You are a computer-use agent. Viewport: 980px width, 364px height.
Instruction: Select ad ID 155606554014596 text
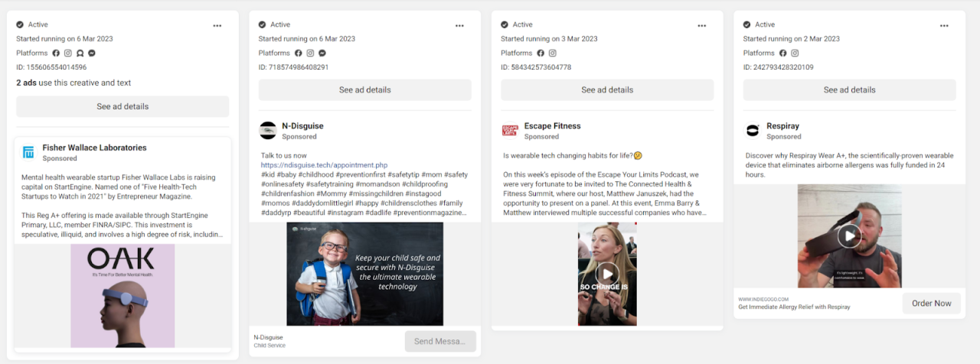[51, 67]
